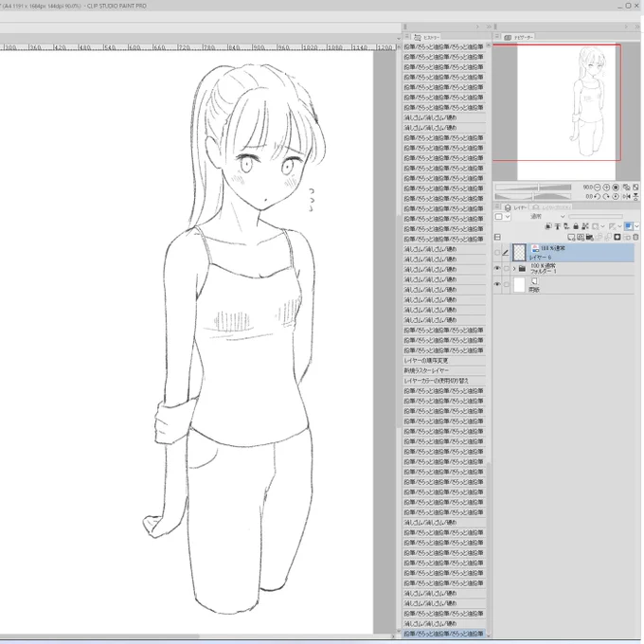This screenshot has width=644, height=644.
Task: Open the ruler display range dropdown
Action: 619,226
